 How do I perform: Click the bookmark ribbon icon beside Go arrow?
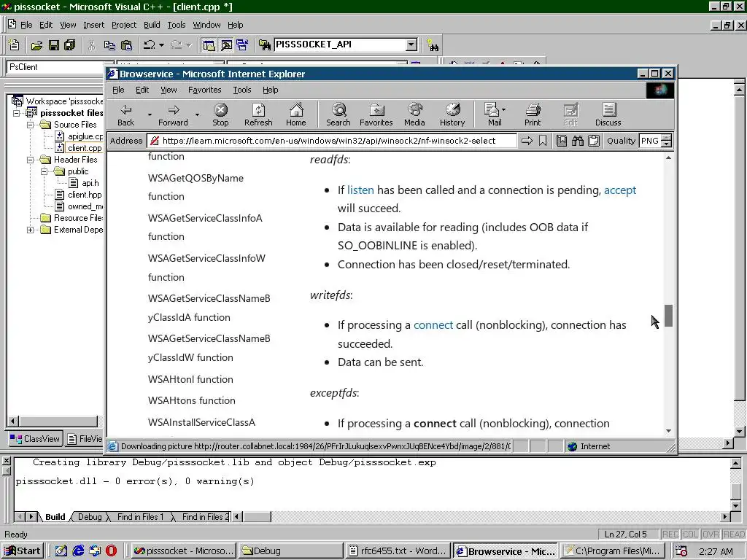(x=543, y=141)
